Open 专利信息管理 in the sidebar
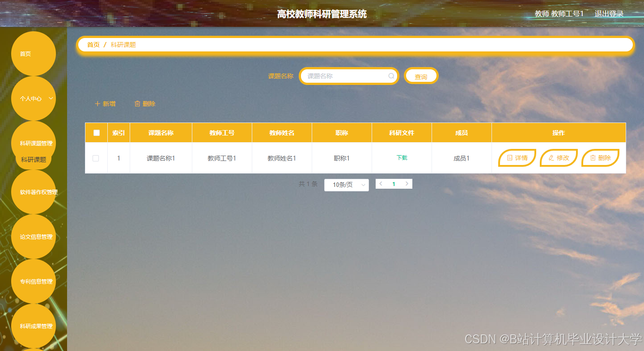This screenshot has width=644, height=351. [34, 282]
